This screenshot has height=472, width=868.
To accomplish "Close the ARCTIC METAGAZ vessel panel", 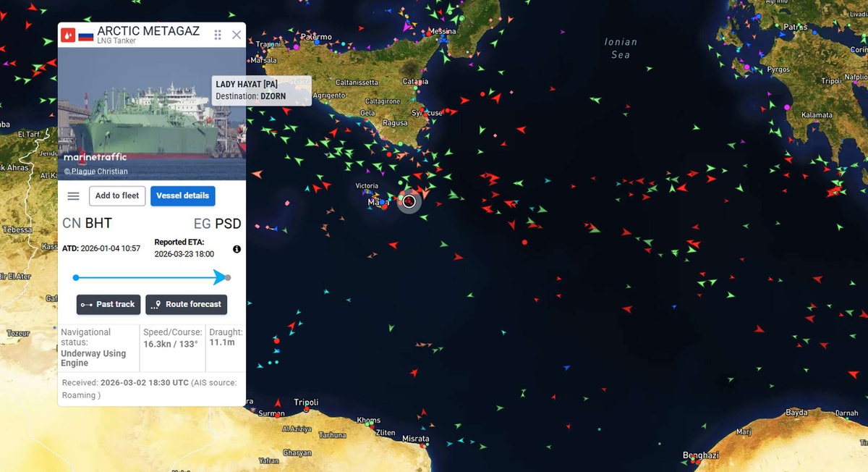I will click(x=236, y=34).
